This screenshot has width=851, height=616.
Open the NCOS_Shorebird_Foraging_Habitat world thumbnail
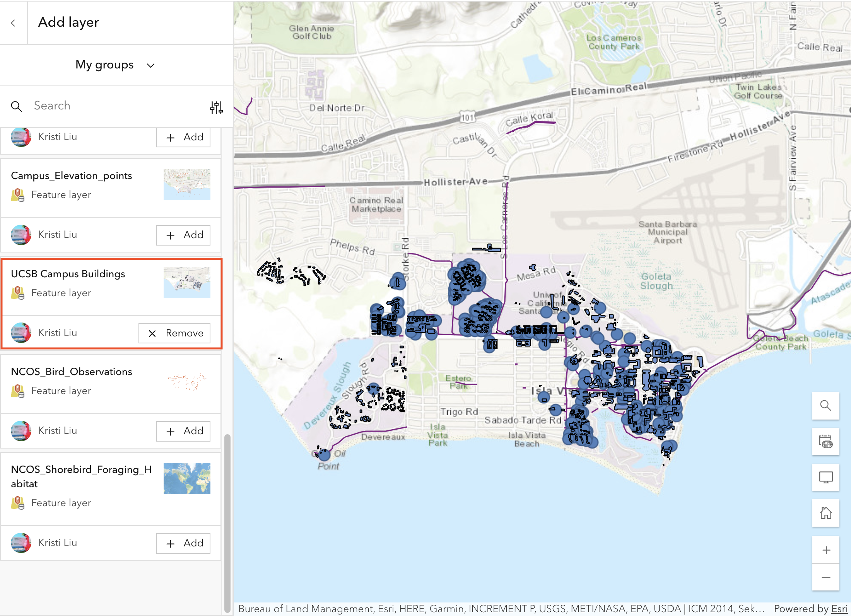pos(187,478)
